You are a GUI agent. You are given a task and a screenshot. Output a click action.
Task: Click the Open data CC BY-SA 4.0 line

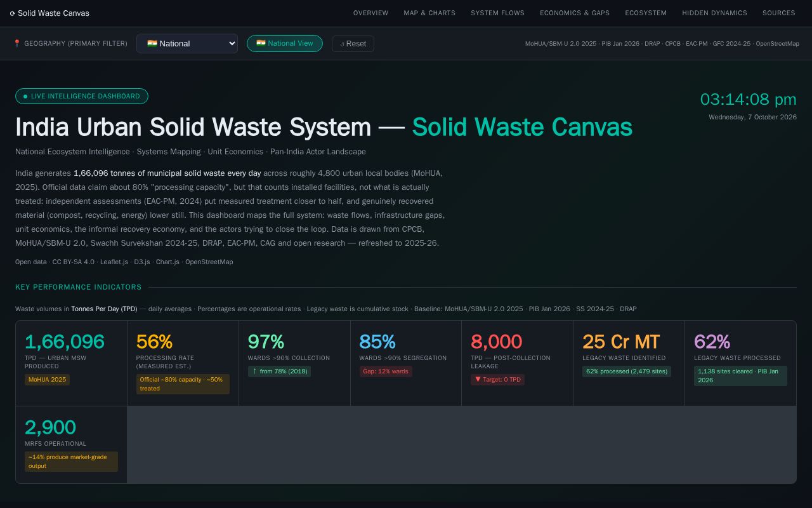(124, 262)
